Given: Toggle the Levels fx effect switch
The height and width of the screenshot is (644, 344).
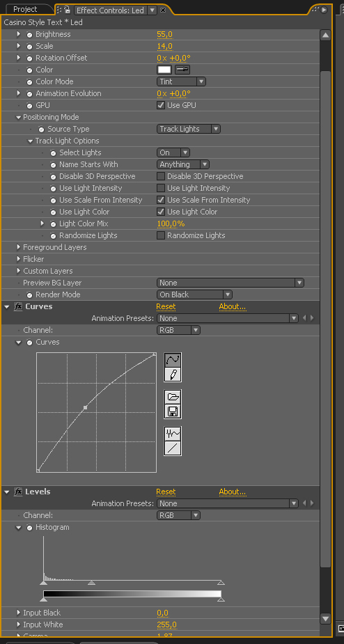Looking at the screenshot, I should (18, 492).
